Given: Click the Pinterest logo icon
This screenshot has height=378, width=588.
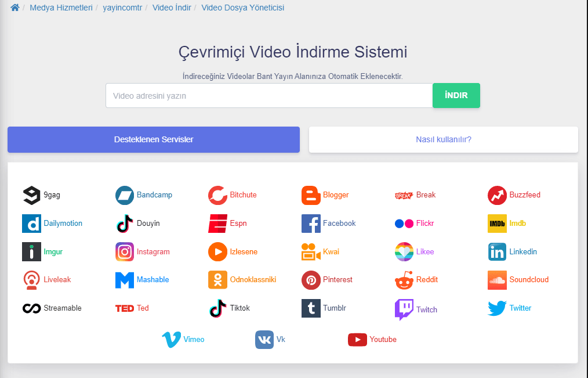Looking at the screenshot, I should [x=311, y=280].
